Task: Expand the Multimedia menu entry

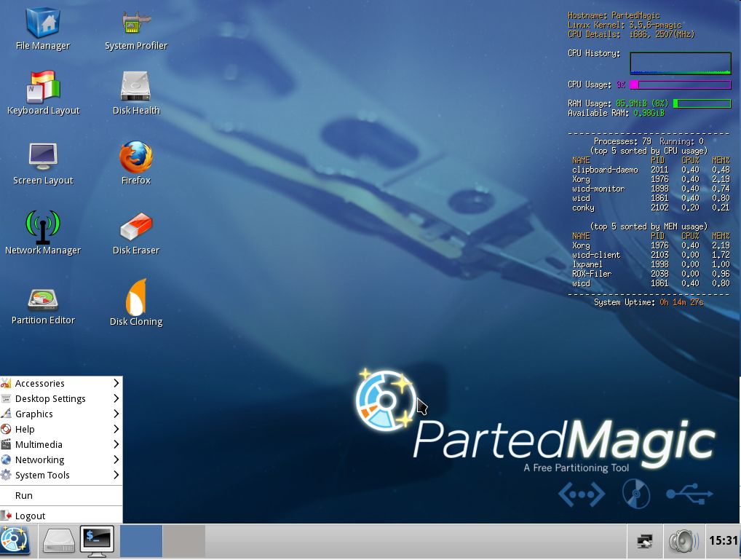Action: [61, 445]
